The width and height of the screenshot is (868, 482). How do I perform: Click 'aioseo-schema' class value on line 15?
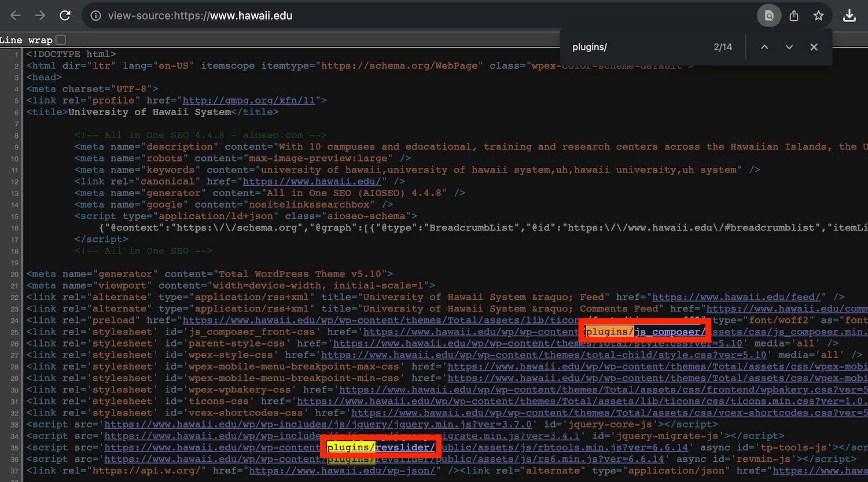pos(369,216)
